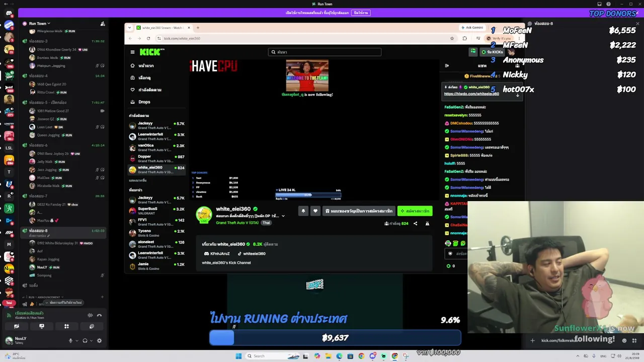The height and width of the screenshot is (362, 644).
Task: Click the invite people icon beside Run Town
Action: coord(103,24)
